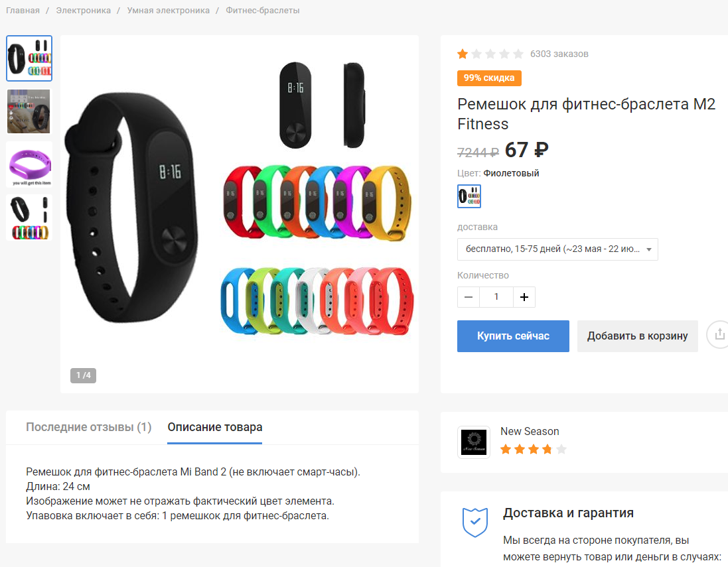Increase quantity with the plus button

point(524,297)
